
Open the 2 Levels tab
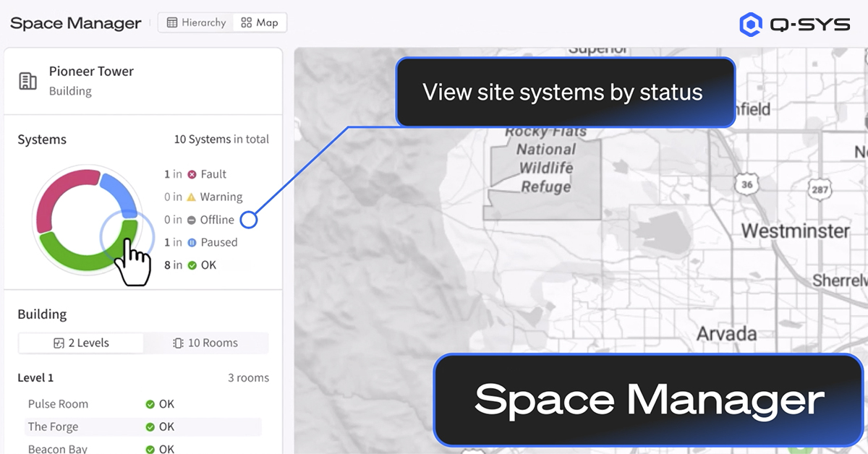[81, 343]
